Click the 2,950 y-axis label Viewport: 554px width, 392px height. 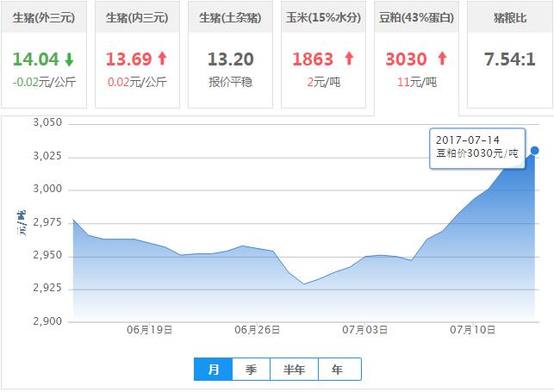click(47, 255)
